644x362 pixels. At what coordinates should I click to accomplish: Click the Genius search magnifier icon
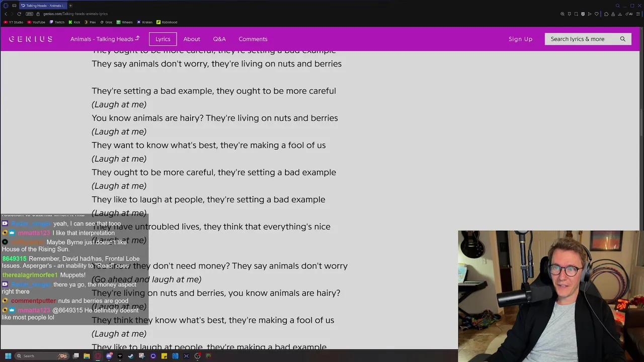pyautogui.click(x=623, y=39)
